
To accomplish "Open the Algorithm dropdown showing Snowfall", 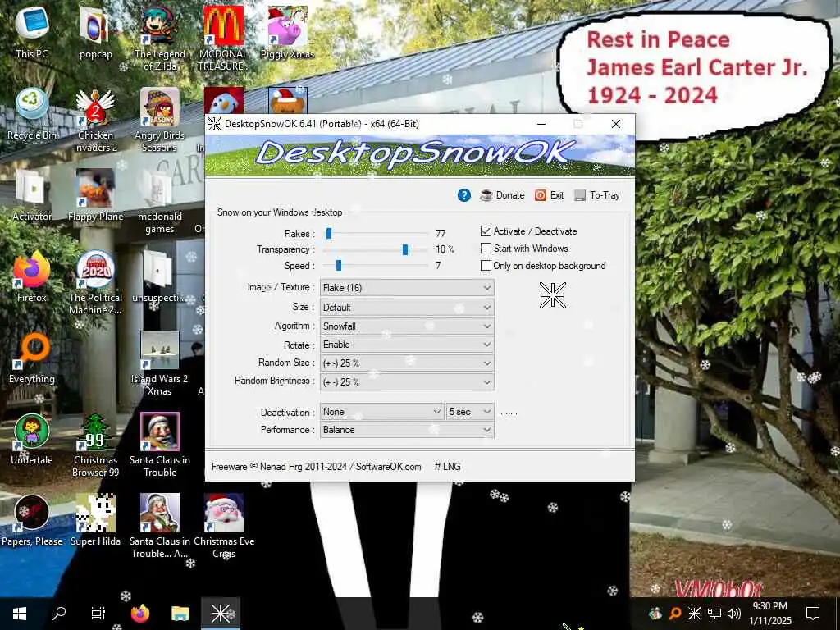I will [x=407, y=326].
